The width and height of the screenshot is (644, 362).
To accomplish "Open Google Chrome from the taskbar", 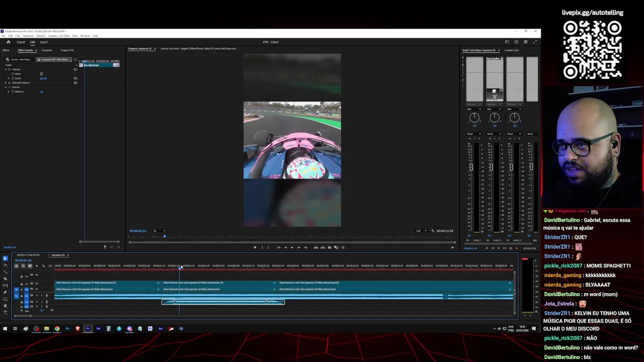I will (57, 329).
